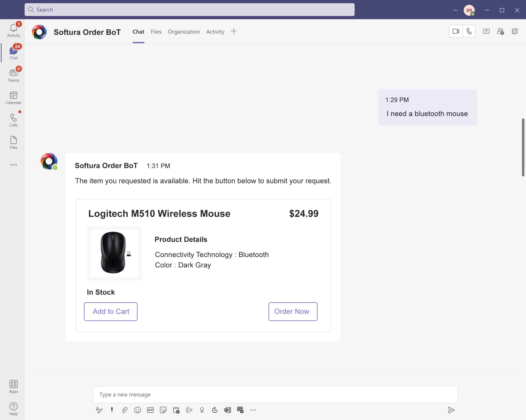Switch to the Files tab
This screenshot has height=420, width=526.
point(156,32)
